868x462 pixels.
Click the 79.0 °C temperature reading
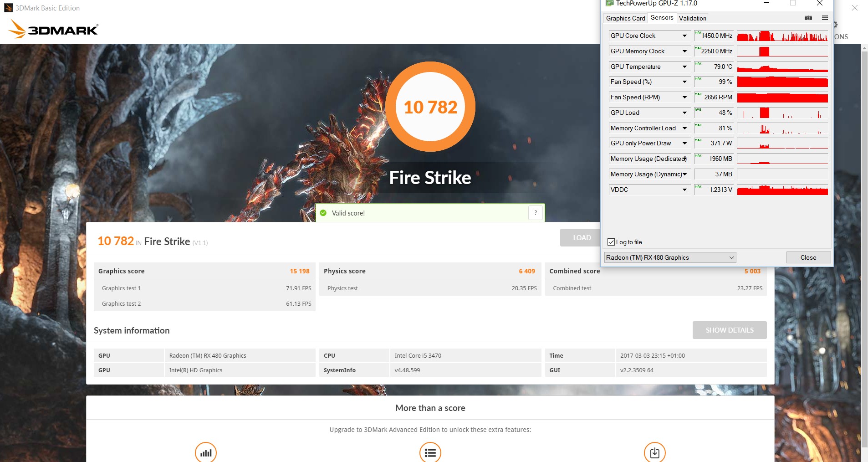714,67
